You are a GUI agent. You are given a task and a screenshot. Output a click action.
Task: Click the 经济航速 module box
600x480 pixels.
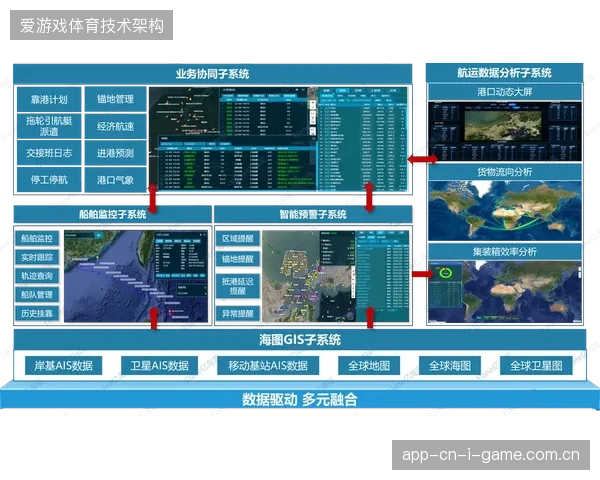click(x=115, y=126)
